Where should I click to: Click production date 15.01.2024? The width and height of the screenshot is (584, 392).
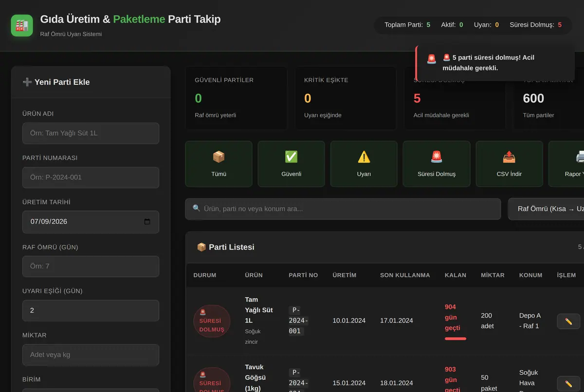349,383
